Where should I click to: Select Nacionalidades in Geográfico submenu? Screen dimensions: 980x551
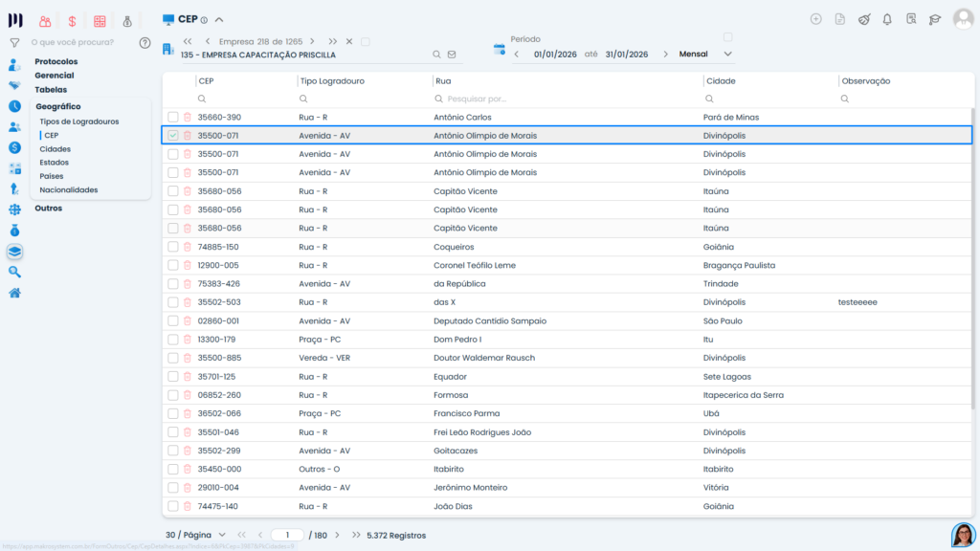tap(68, 189)
